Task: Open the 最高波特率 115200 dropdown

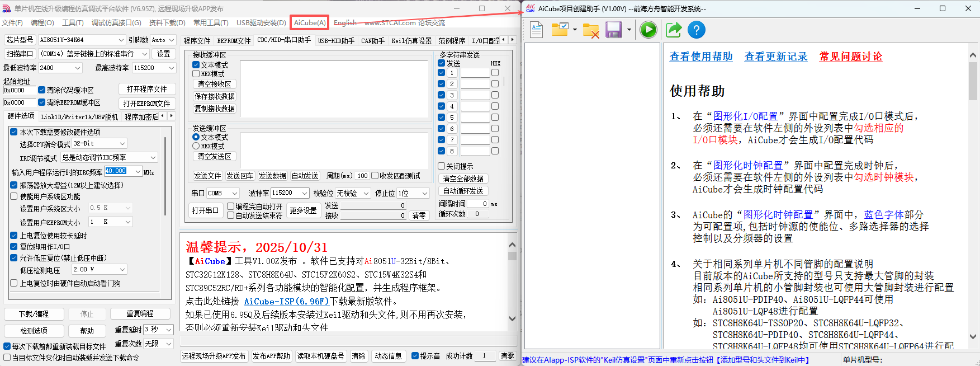Action: (x=171, y=68)
